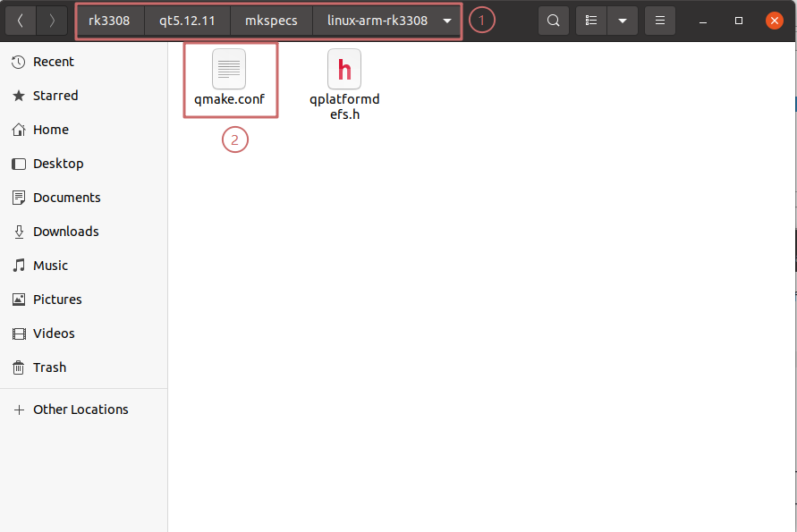Open Trash from the sidebar

pos(49,367)
